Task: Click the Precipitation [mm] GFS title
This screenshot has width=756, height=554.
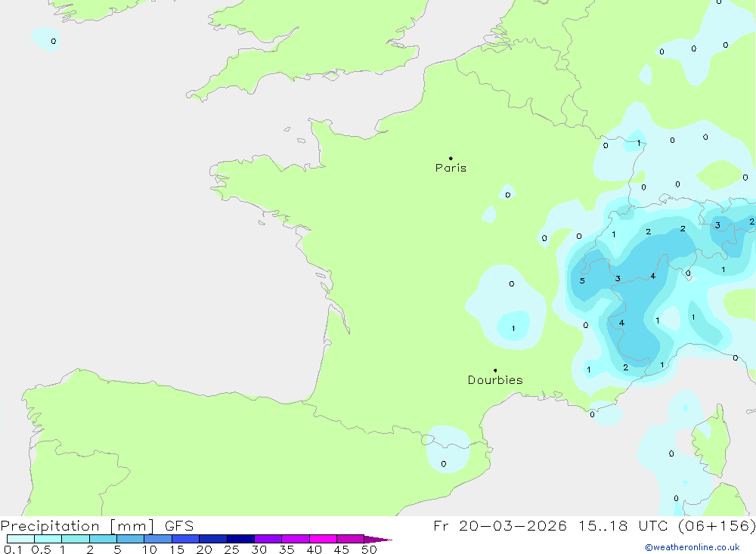Action: 97,525
